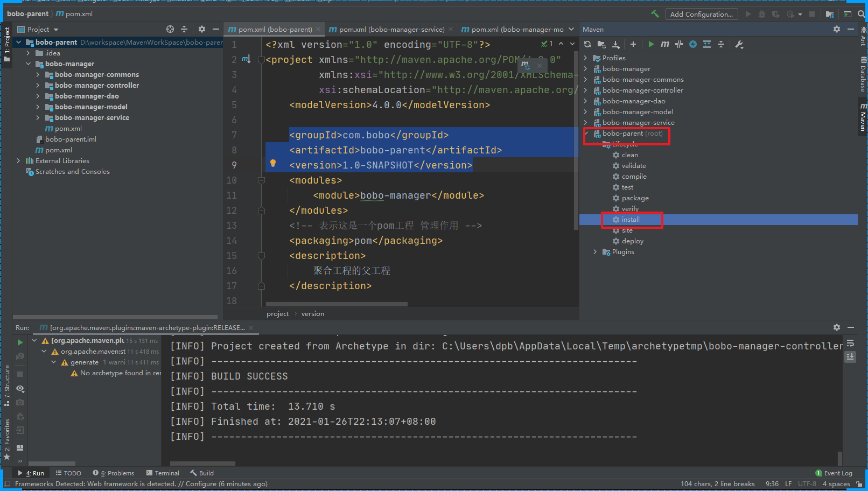Open Favorites side tool window
This screenshot has height=491, width=868.
7,439
